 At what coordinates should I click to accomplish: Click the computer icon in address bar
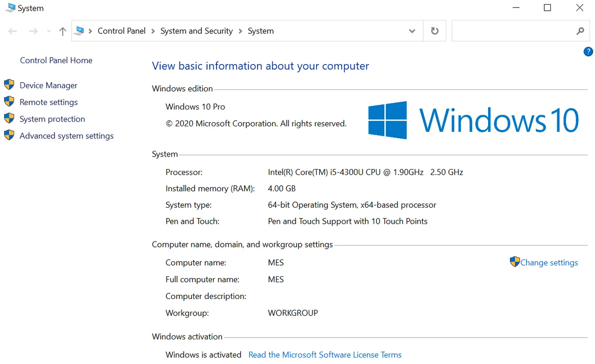coord(80,31)
